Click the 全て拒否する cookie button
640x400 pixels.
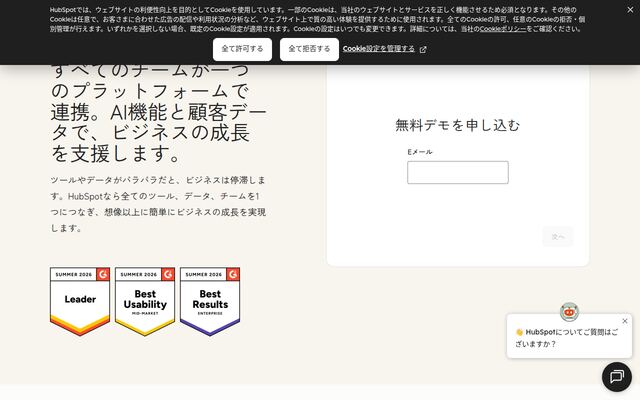309,49
